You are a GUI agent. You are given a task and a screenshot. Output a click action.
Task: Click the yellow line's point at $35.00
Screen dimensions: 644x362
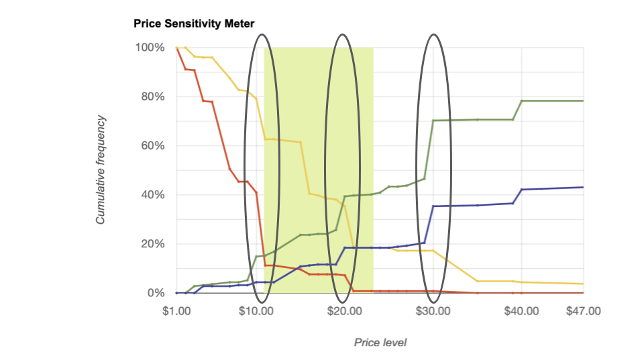(x=477, y=281)
